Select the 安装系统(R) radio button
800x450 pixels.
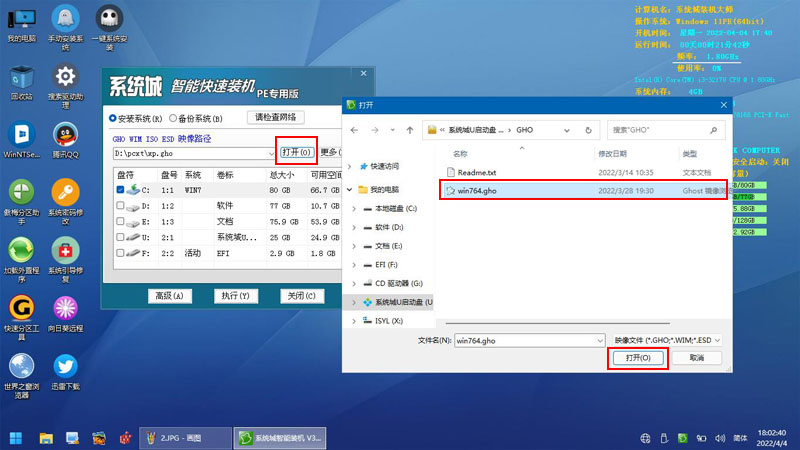[113, 118]
